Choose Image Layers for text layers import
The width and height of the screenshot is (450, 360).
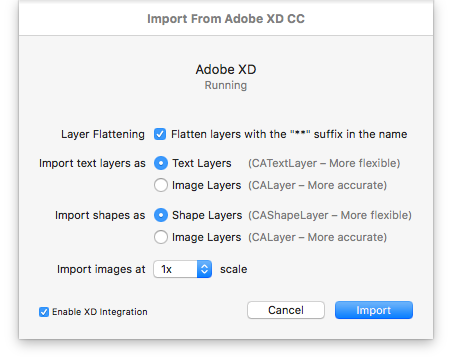click(161, 185)
